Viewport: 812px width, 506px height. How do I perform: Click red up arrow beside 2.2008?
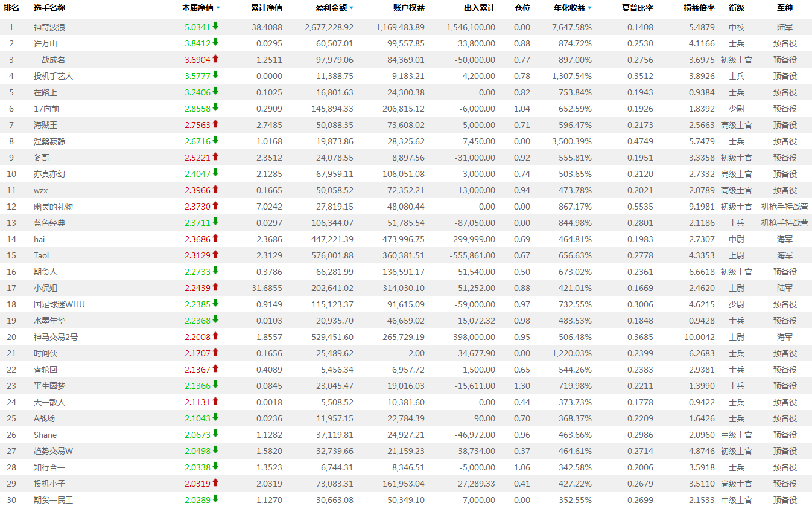215,336
